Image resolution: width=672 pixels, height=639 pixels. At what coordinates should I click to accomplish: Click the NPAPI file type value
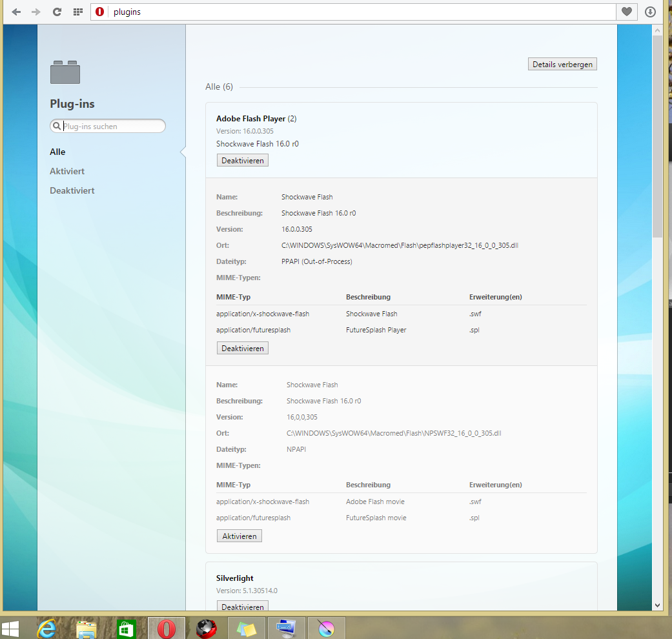click(x=296, y=449)
